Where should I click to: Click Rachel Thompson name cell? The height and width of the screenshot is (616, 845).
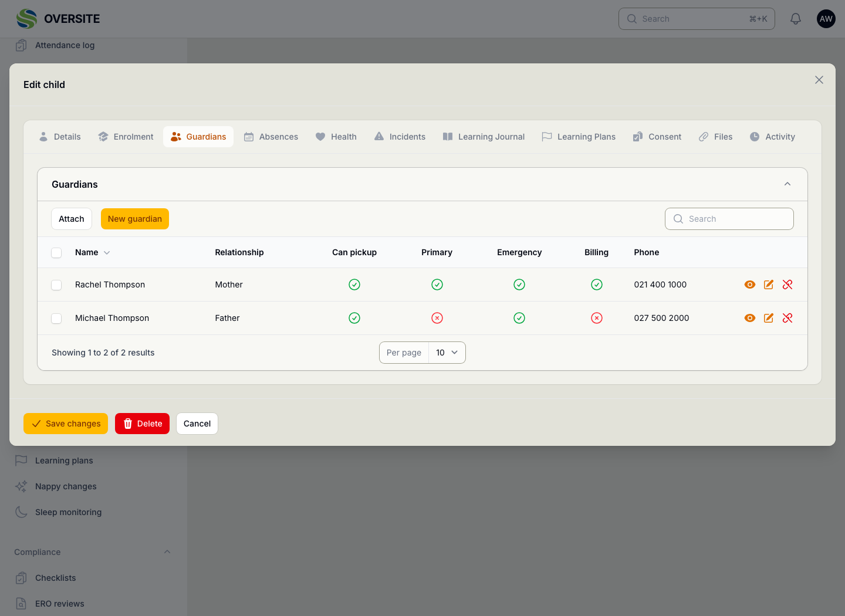(110, 285)
